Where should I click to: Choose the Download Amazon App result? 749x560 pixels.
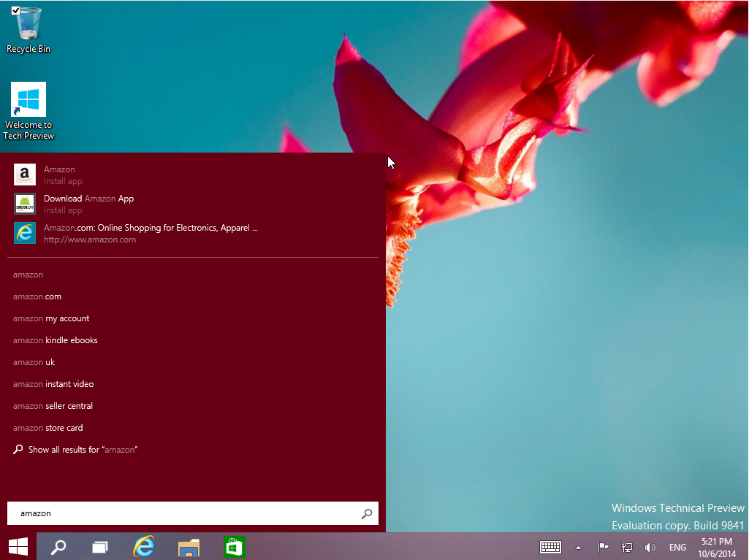193,204
